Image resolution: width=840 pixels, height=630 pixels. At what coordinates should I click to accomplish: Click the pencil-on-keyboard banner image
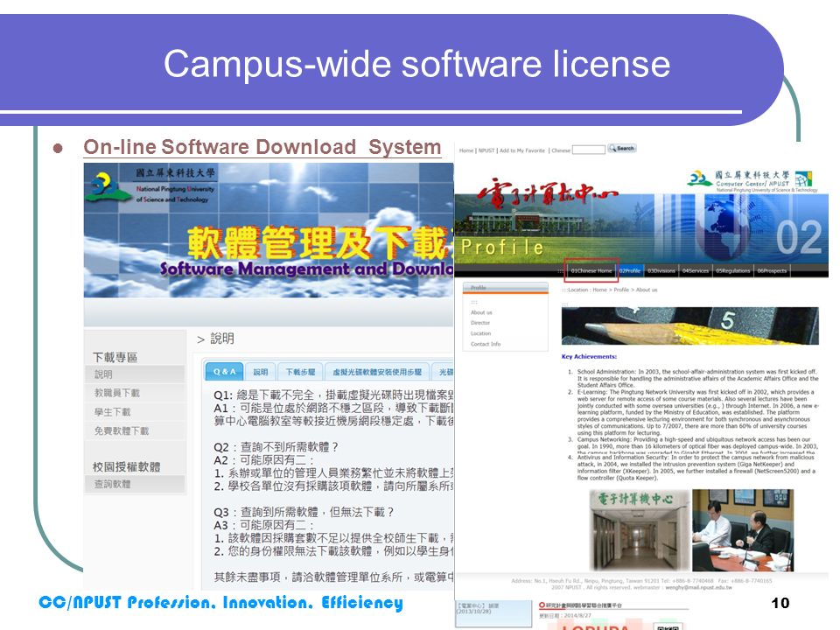pyautogui.click(x=690, y=325)
